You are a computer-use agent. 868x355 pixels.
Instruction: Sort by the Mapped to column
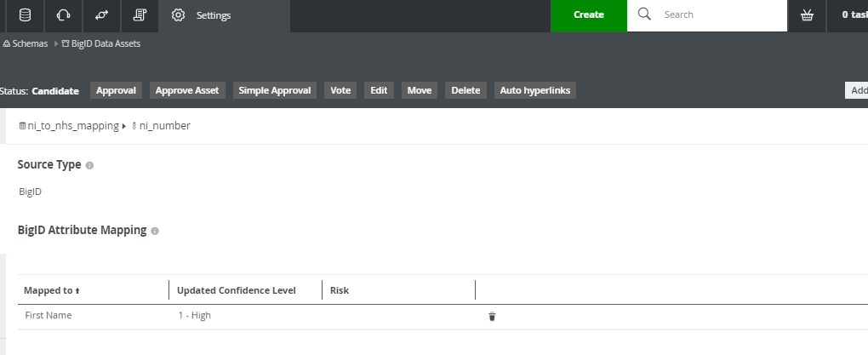[51, 290]
